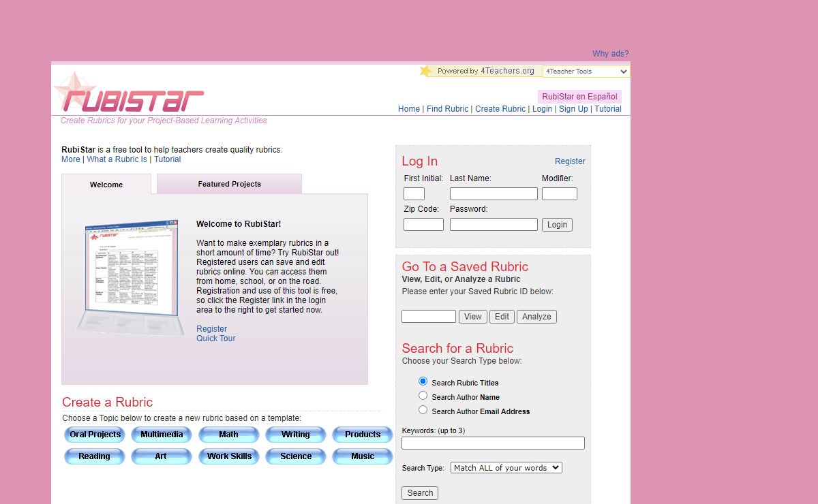818x504 pixels.
Task: Go to Home in top navigation
Action: coord(409,109)
